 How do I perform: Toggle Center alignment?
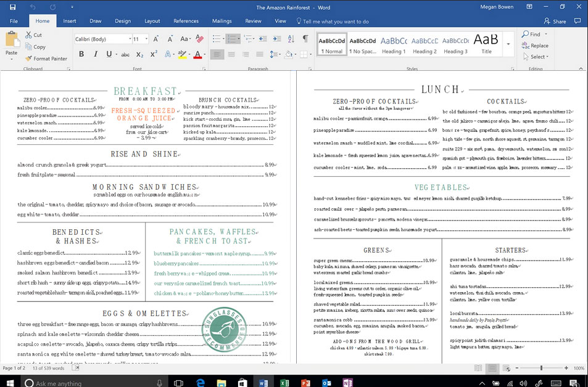click(231, 54)
